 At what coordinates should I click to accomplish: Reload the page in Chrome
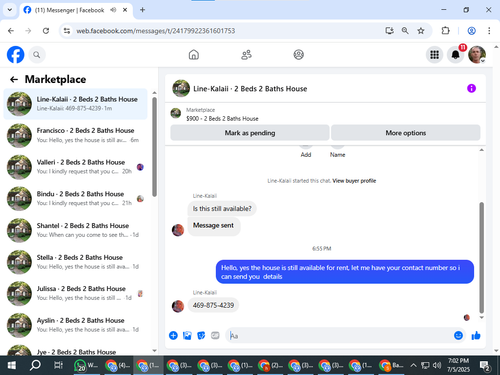coord(46,31)
